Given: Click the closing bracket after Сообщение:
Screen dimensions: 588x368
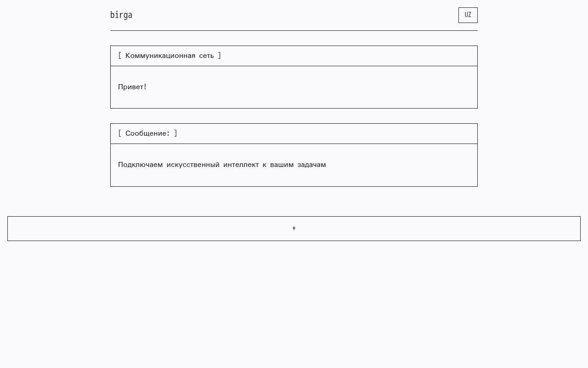Looking at the screenshot, I should coord(175,133).
